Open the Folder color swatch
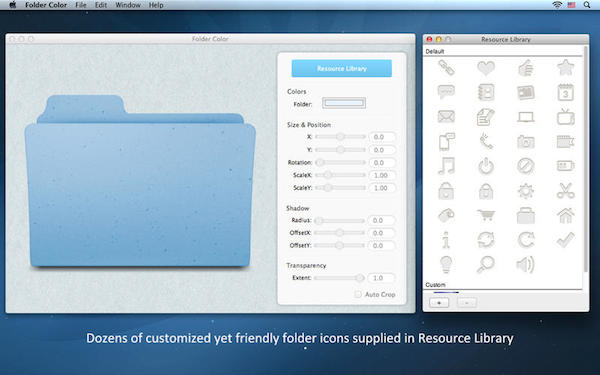600x375 pixels. tap(344, 103)
